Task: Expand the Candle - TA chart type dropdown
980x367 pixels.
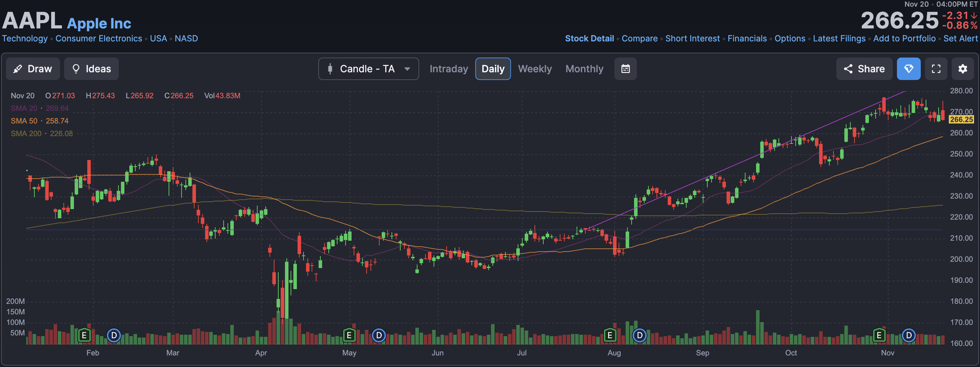Action: coord(368,69)
